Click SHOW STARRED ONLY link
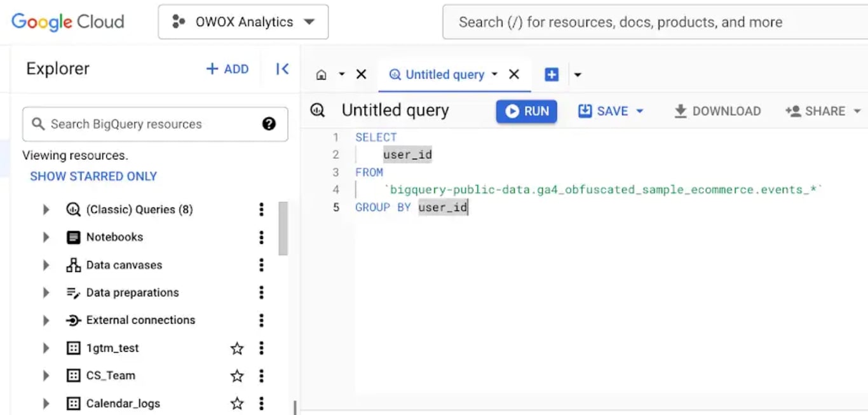This screenshot has height=415, width=868. click(x=93, y=176)
